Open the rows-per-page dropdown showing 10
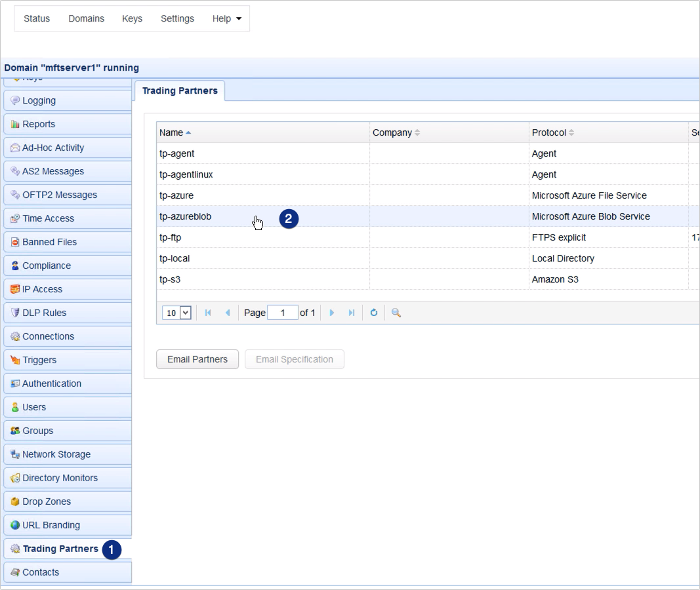Image resolution: width=700 pixels, height=590 pixels. [x=178, y=313]
